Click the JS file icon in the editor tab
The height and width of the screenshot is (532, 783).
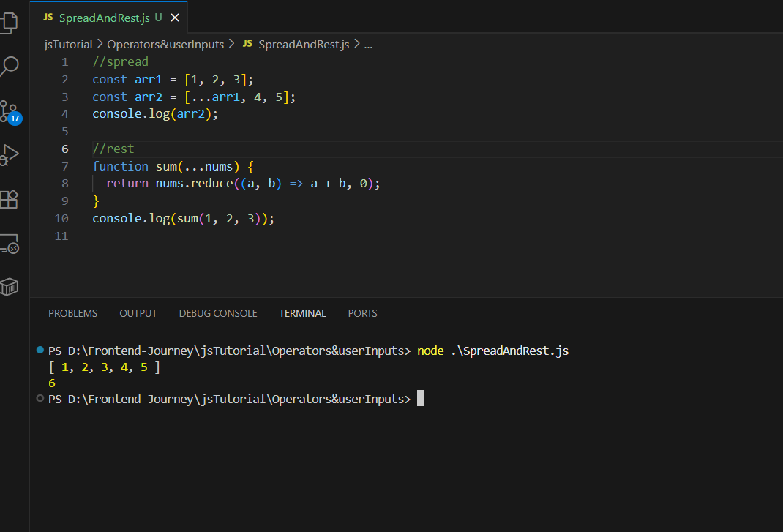[48, 18]
